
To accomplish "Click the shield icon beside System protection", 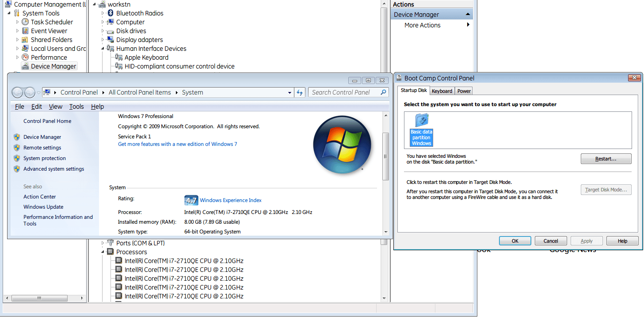I will tap(17, 158).
